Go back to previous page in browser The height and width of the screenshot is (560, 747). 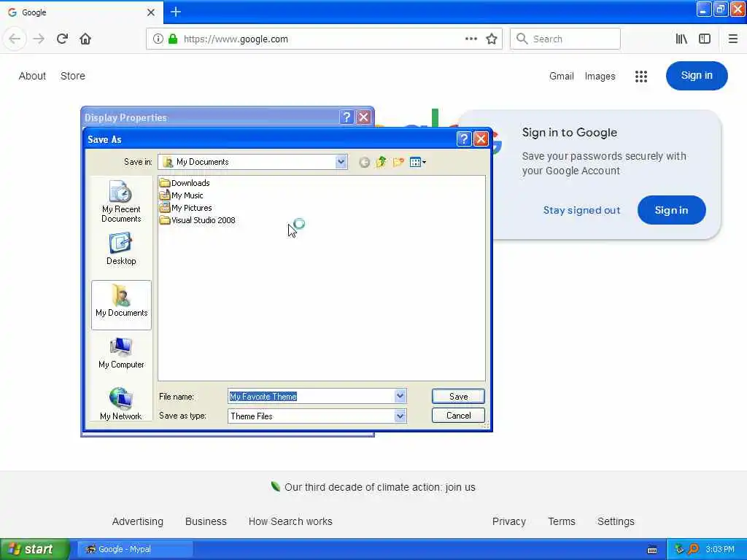point(15,39)
